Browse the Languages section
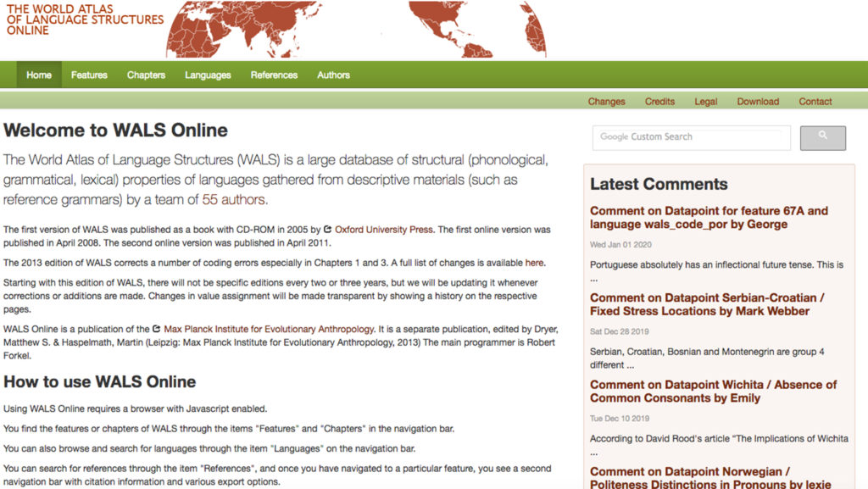The image size is (868, 489). coord(208,75)
